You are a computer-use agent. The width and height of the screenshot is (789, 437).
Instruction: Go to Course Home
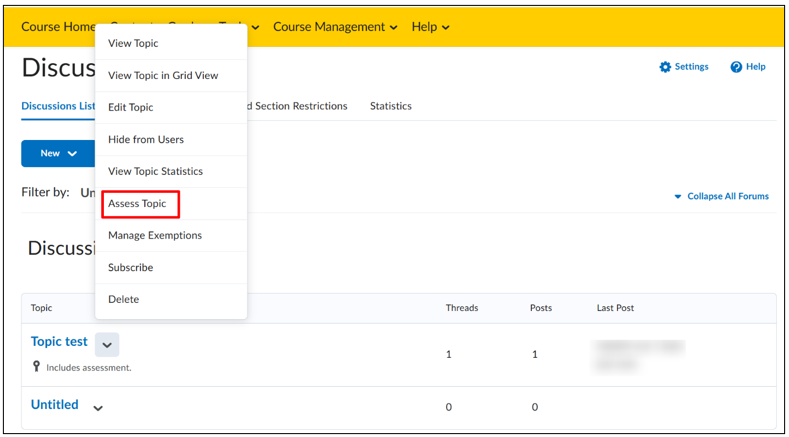[x=58, y=27]
